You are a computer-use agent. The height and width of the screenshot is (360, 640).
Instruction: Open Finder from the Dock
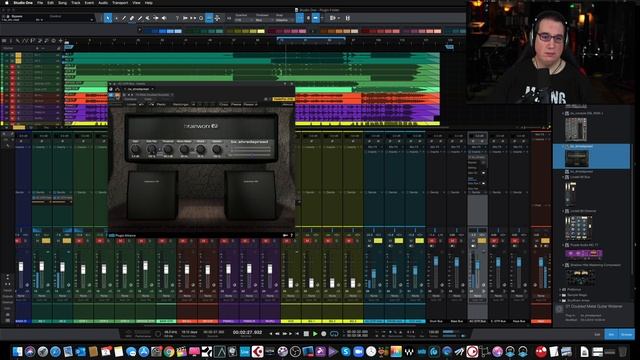click(x=17, y=351)
